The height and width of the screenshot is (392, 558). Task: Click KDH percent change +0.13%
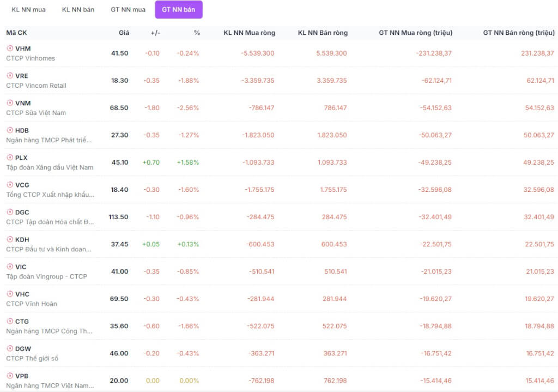[188, 245]
